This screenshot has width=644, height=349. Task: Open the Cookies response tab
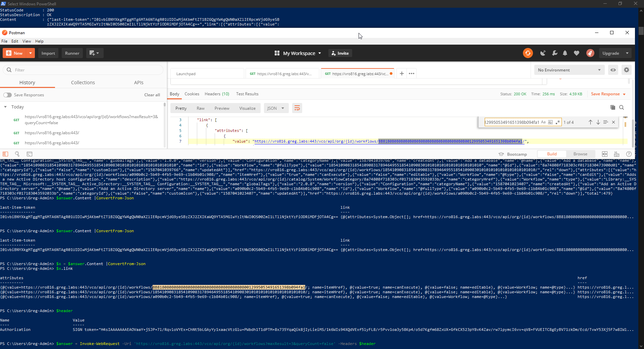[192, 94]
